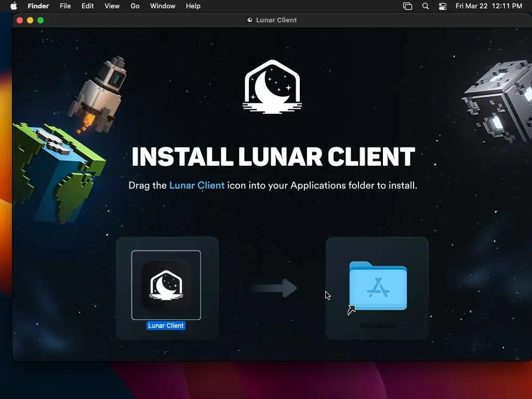Viewport: 532px width, 399px height.
Task: Click the Lunar Client window title text
Action: [x=276, y=20]
